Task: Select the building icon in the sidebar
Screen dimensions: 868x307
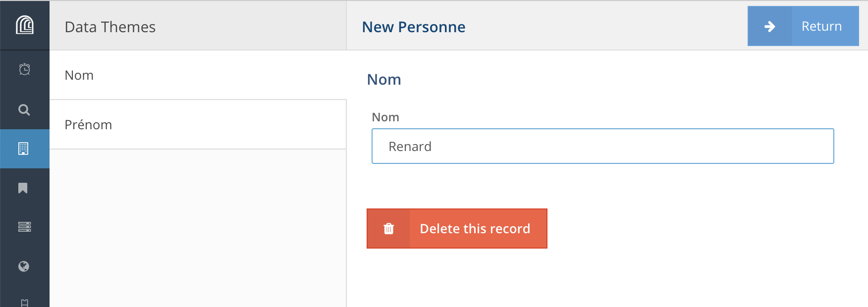Action: tap(23, 149)
